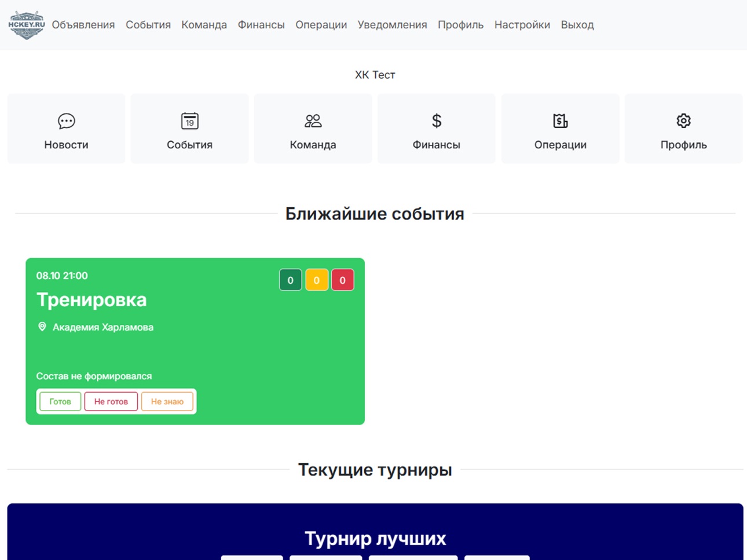Image resolution: width=747 pixels, height=560 pixels.
Task: Open Настройки in the navigation bar
Action: (522, 25)
